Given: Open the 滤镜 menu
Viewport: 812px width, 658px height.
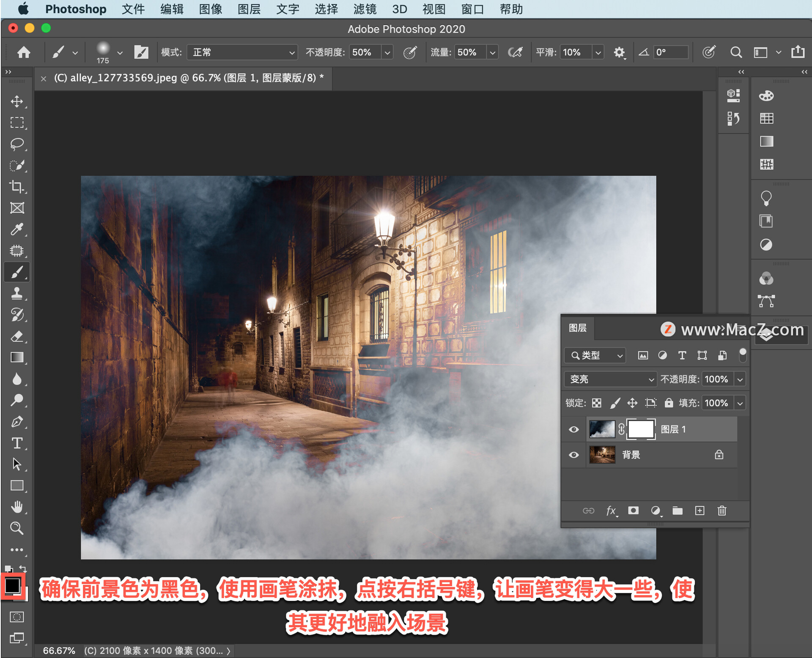Looking at the screenshot, I should pyautogui.click(x=365, y=9).
